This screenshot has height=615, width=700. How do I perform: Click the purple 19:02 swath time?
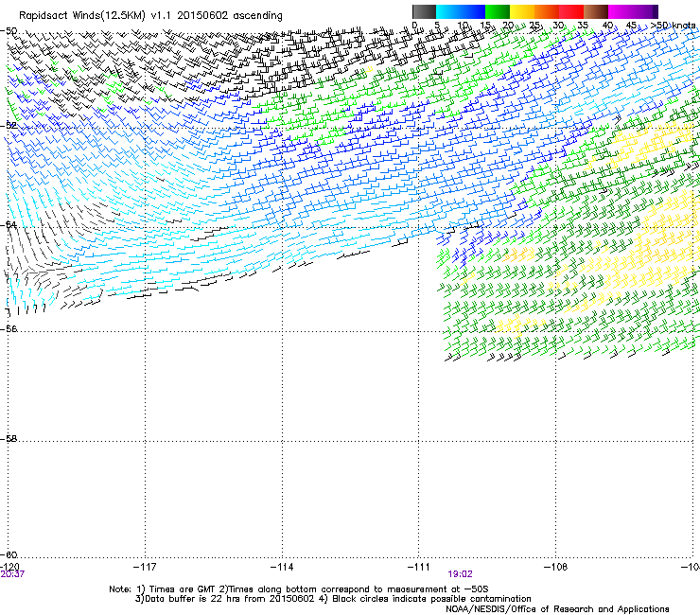pos(461,574)
